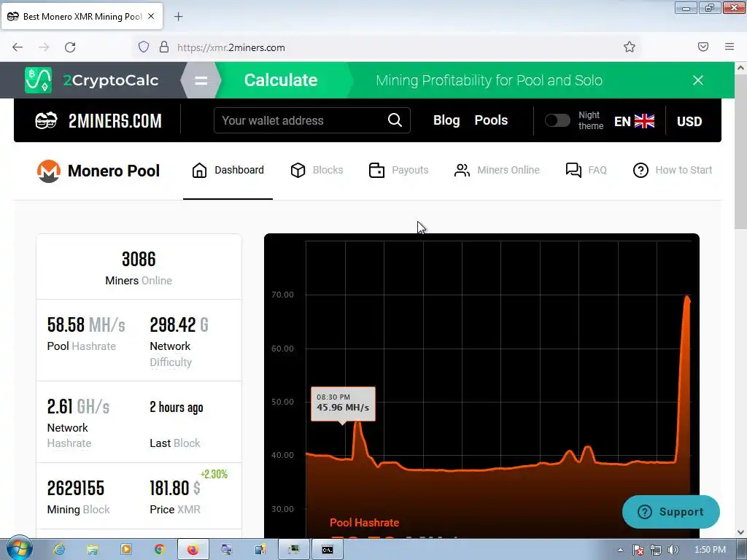Open the Windows Start button
This screenshot has height=560, width=747.
19,548
